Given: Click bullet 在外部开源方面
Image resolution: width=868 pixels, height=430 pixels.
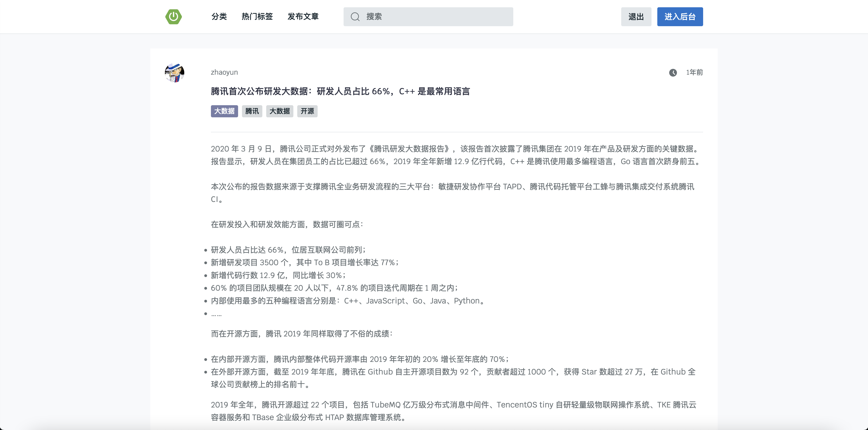Looking at the screenshot, I should point(453,378).
